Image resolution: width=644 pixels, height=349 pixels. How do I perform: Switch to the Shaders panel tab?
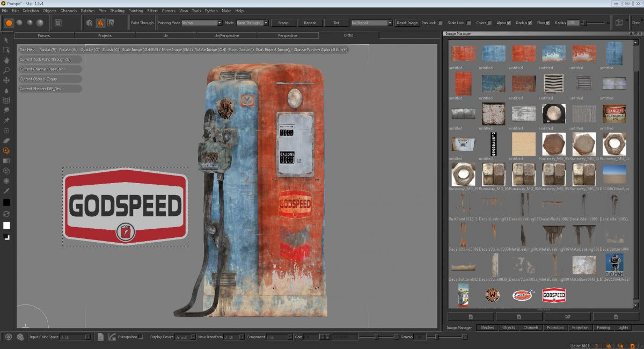(x=487, y=328)
